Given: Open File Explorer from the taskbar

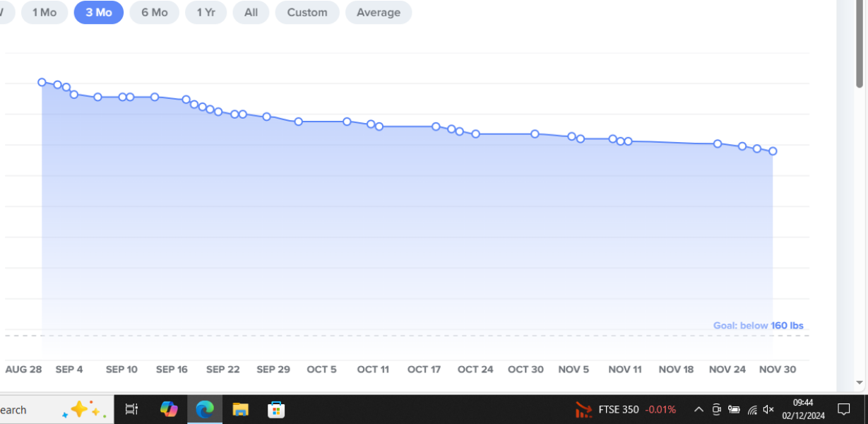Looking at the screenshot, I should click(241, 409).
